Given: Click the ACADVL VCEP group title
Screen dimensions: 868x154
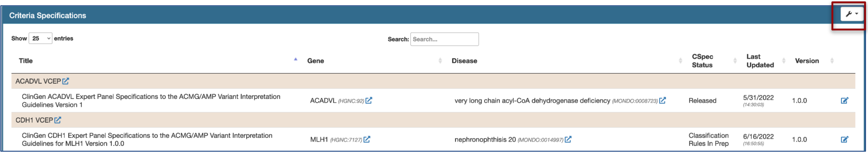Looking at the screenshot, I should click(38, 81).
